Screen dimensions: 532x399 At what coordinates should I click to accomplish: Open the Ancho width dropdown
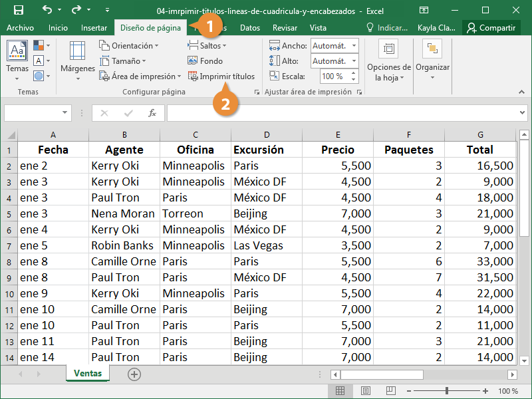pyautogui.click(x=353, y=45)
